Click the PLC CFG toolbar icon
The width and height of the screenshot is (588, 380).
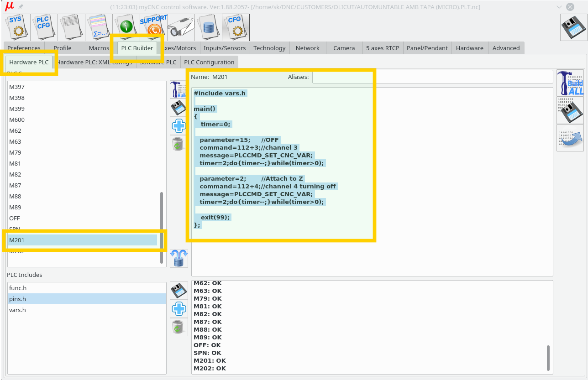pyautogui.click(x=44, y=27)
